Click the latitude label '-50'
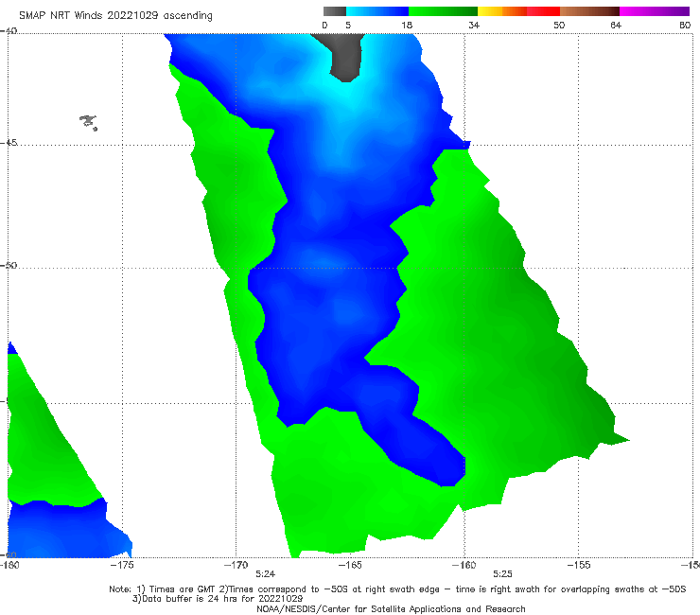700x615 pixels. pyautogui.click(x=9, y=266)
